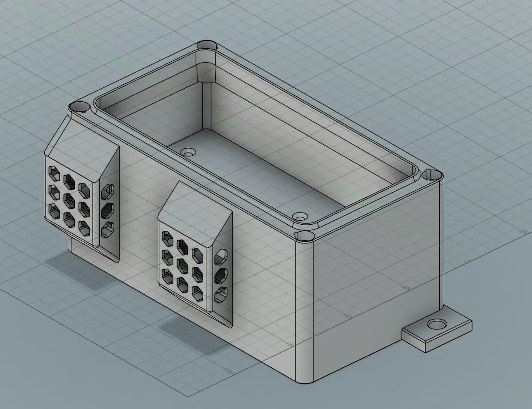Select the countersunk floor hole near the back wall
This screenshot has height=409, width=532.
pos(188,152)
